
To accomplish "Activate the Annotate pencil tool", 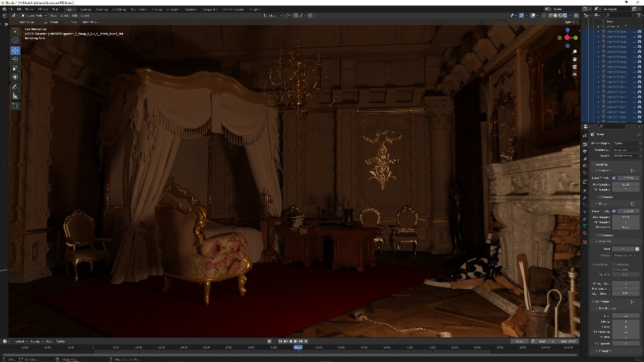I will [15, 87].
